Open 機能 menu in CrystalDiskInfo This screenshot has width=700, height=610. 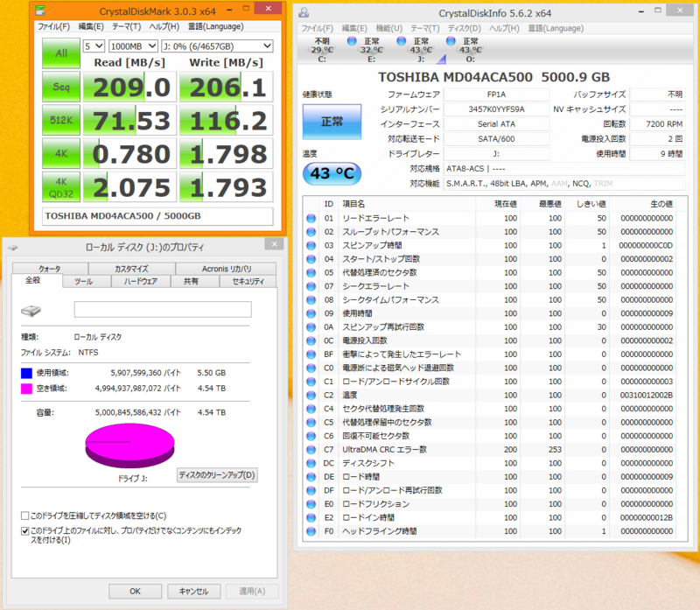pyautogui.click(x=388, y=28)
